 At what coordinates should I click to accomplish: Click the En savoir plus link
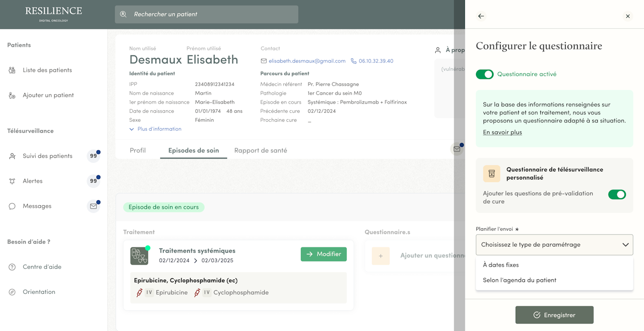503,132
